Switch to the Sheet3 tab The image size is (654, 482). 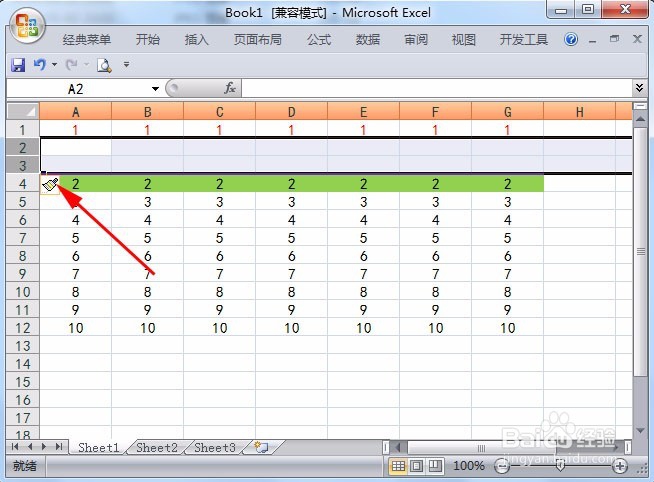pos(214,447)
